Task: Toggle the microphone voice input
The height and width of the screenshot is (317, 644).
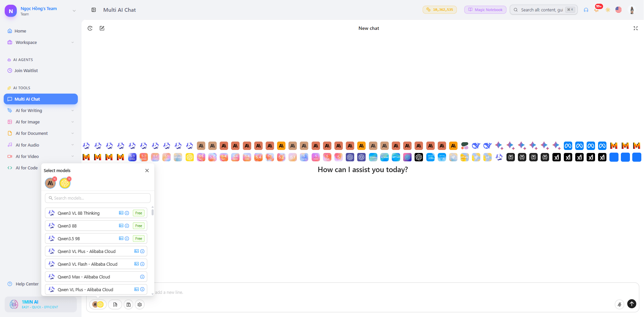Action: click(x=620, y=304)
